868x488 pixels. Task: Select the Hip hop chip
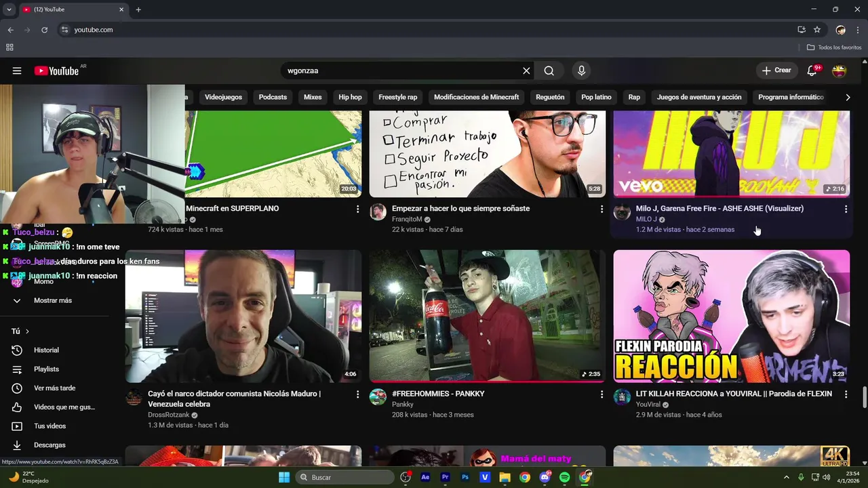(350, 97)
